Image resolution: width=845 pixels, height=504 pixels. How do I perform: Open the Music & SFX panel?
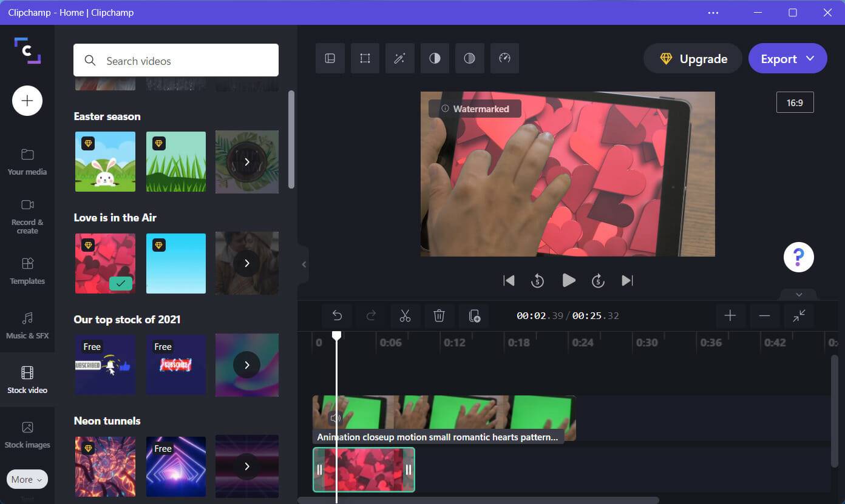[x=27, y=326]
